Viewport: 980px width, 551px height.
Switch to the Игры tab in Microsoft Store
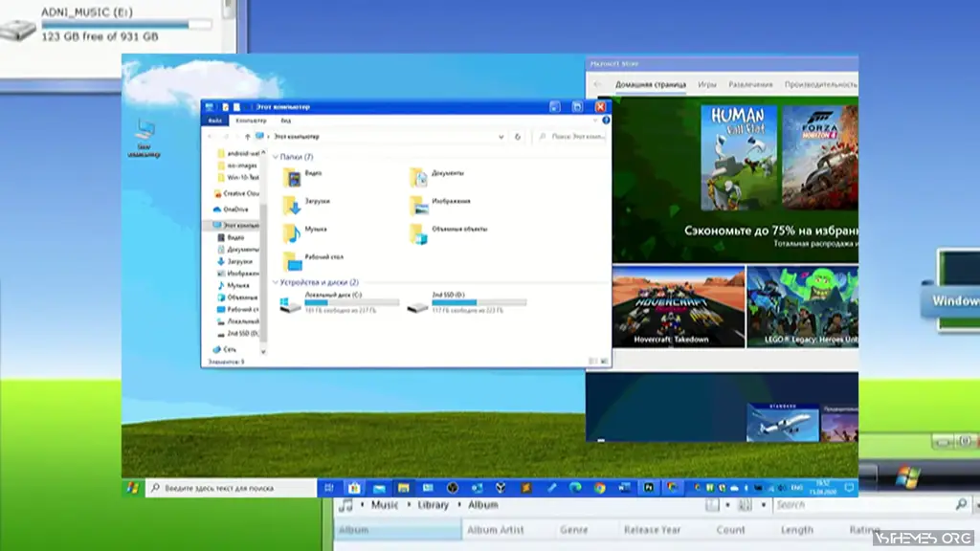click(x=707, y=84)
